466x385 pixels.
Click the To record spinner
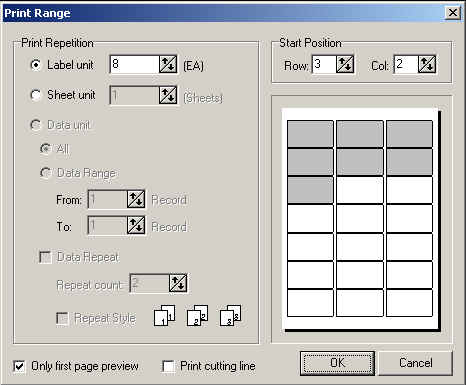(136, 225)
